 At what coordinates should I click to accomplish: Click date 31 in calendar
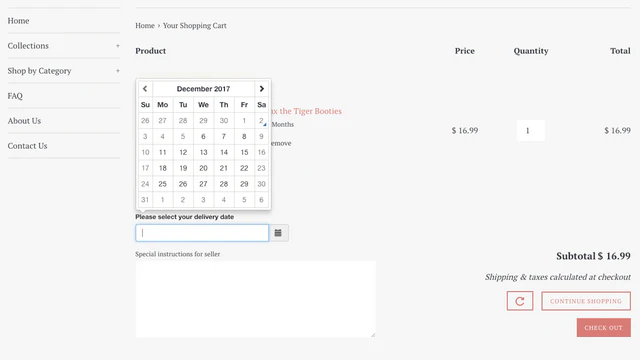click(145, 200)
